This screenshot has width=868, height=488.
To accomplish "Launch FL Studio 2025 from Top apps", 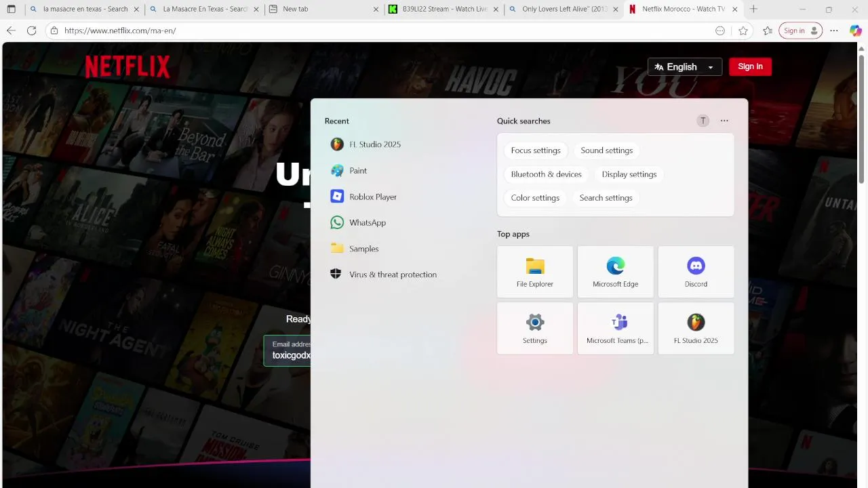I will 696,328.
